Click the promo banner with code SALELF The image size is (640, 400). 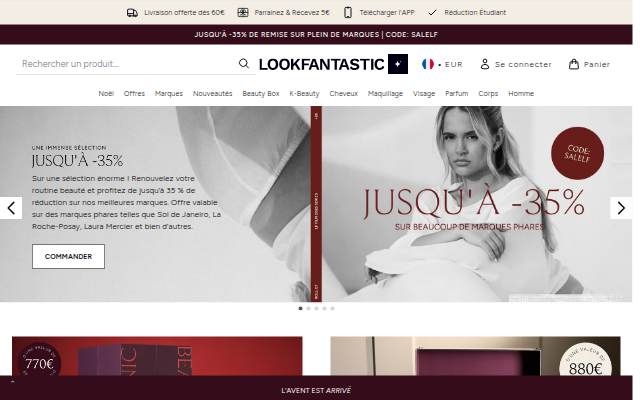click(316, 35)
